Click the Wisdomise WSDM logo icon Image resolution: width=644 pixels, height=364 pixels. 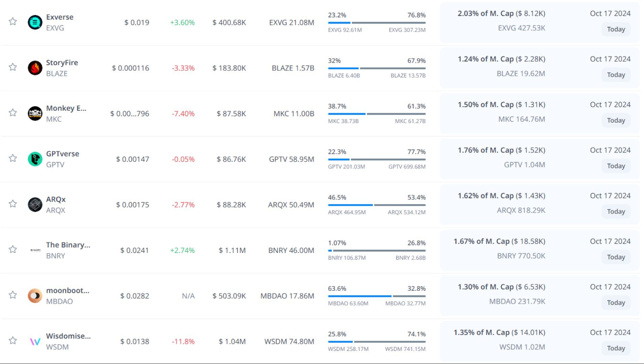click(x=35, y=341)
